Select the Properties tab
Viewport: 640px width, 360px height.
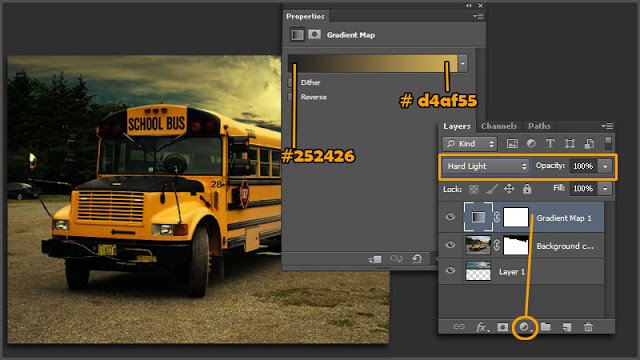[x=305, y=16]
